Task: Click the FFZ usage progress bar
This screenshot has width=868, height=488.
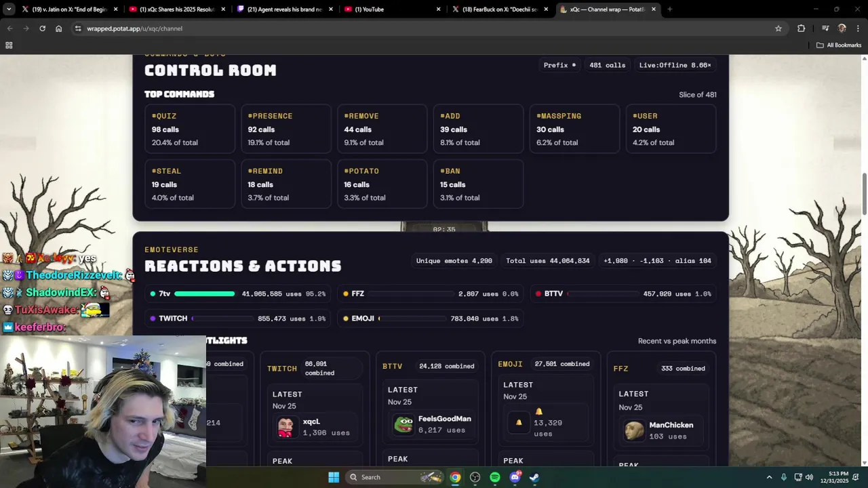Action: (x=412, y=294)
